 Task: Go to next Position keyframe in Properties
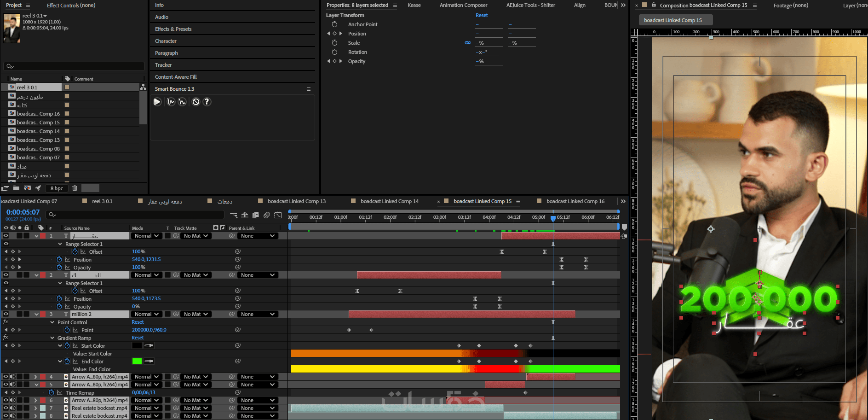pyautogui.click(x=341, y=34)
